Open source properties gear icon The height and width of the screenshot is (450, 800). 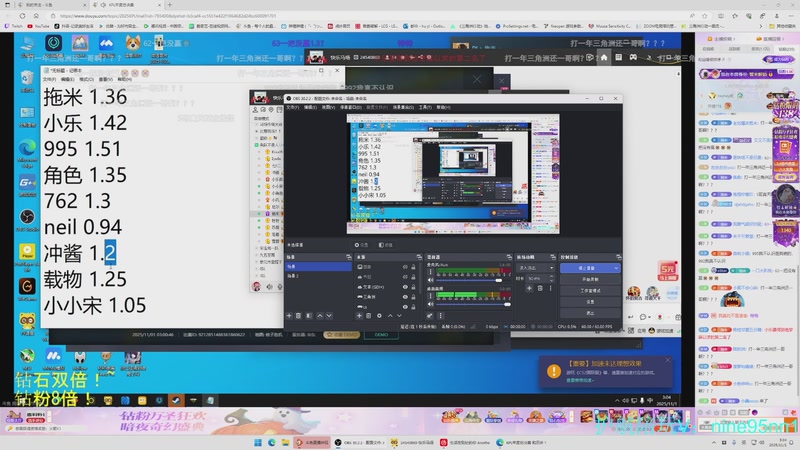[x=379, y=316]
